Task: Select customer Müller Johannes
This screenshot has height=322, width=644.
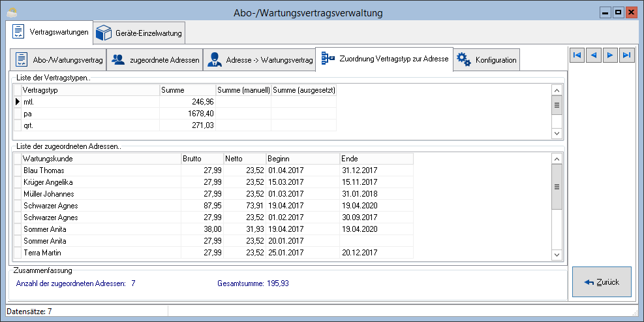Action: pos(213,194)
